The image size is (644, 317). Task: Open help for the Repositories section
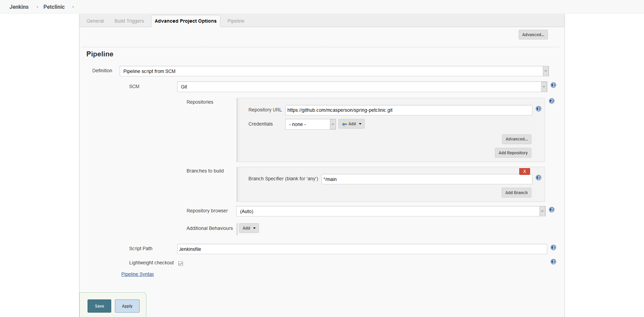pyautogui.click(x=552, y=101)
